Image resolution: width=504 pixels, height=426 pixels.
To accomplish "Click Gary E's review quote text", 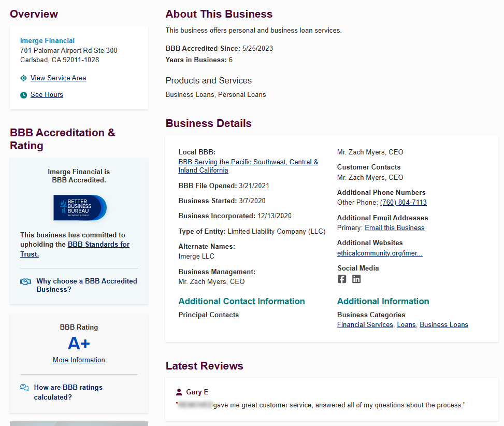I will (321, 405).
